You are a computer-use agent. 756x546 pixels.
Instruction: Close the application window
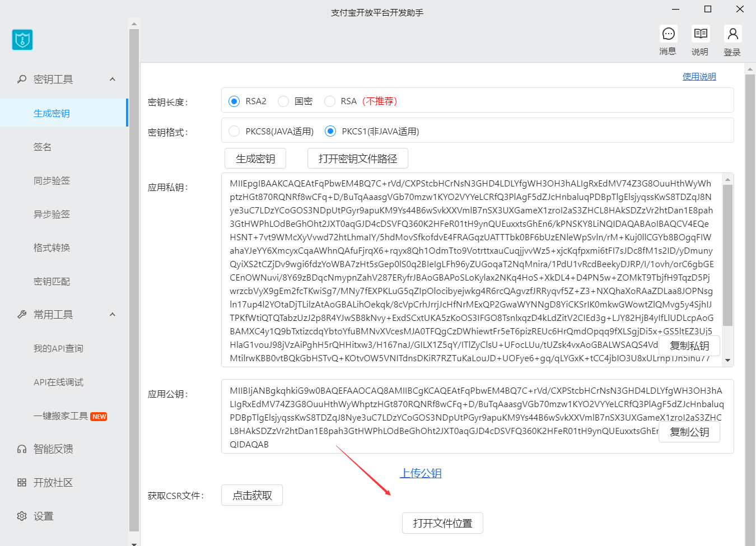click(x=740, y=9)
